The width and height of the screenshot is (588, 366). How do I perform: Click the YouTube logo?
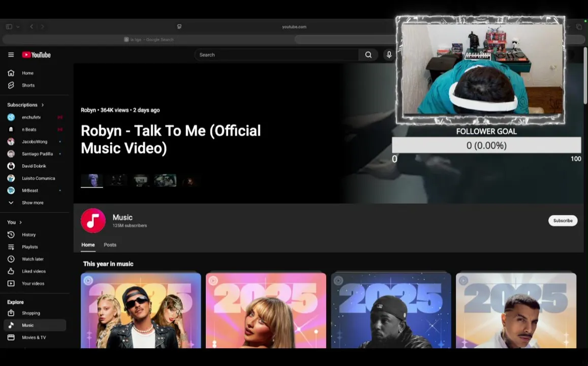point(37,55)
